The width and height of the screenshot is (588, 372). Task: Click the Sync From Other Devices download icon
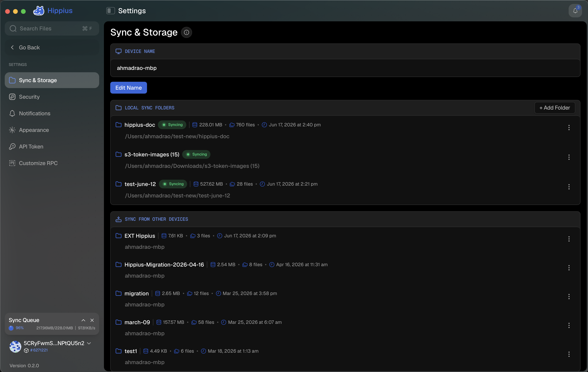click(x=118, y=219)
